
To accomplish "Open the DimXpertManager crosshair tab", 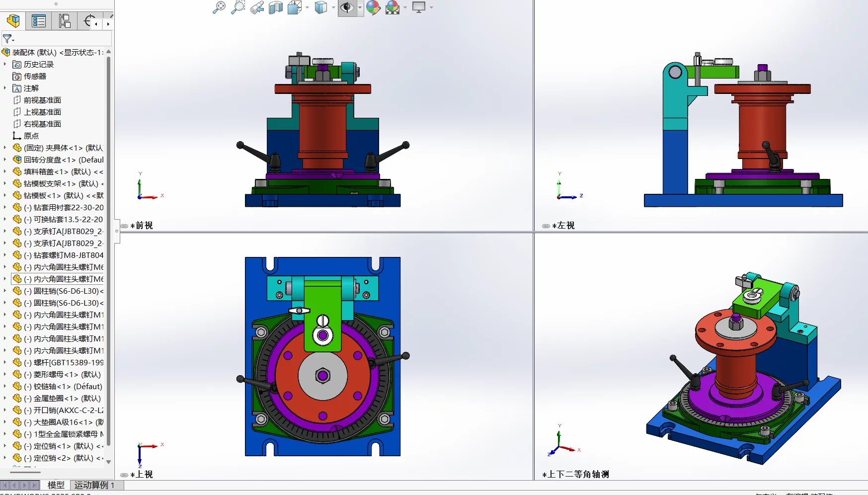I will click(x=88, y=21).
